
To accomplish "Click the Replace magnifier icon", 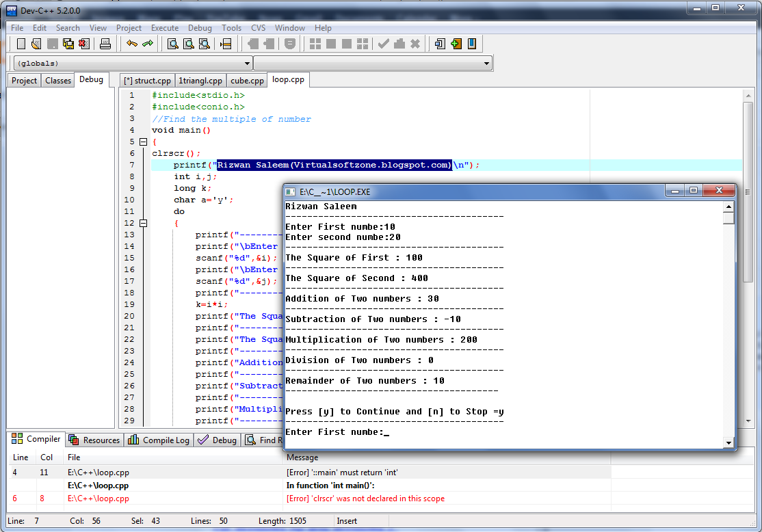I will click(189, 44).
